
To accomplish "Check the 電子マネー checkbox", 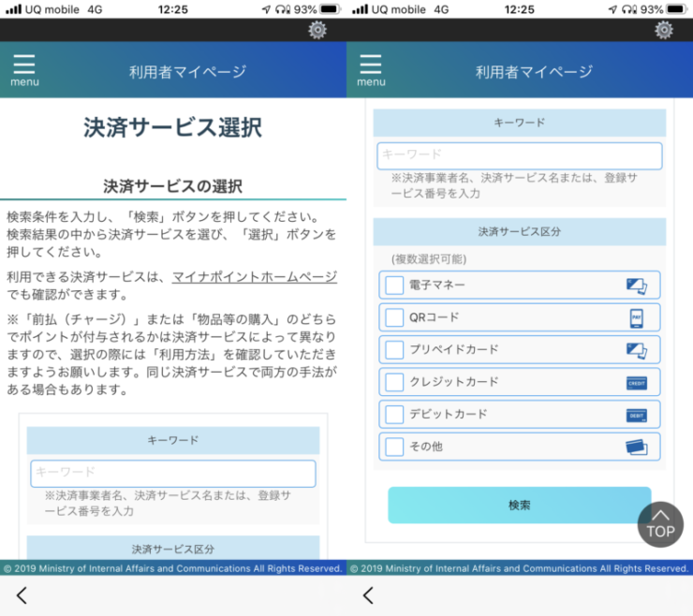I will coord(394,286).
